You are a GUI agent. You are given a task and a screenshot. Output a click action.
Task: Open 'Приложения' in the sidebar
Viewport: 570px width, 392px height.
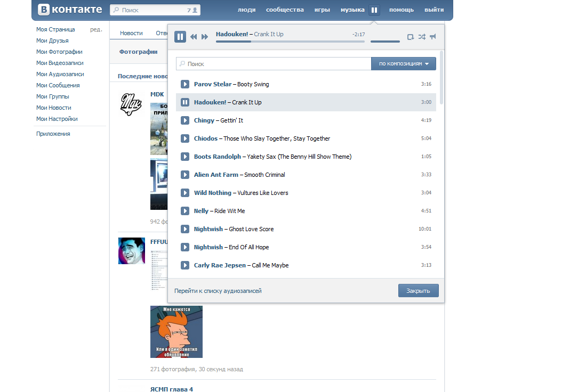click(x=53, y=134)
